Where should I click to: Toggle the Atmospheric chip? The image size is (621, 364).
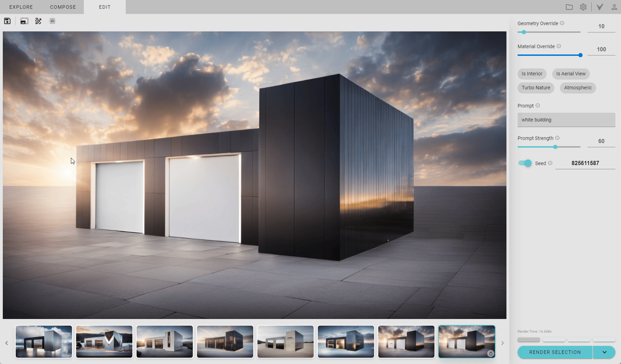578,88
